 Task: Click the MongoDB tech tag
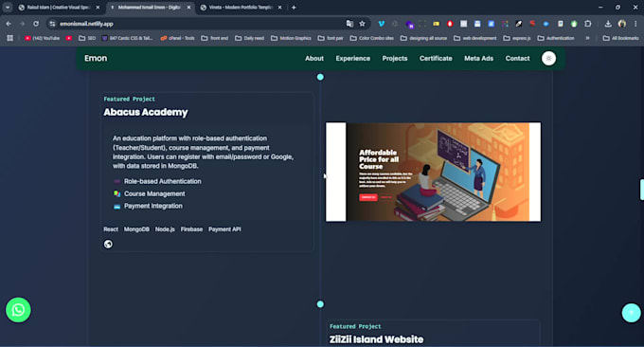(136, 229)
